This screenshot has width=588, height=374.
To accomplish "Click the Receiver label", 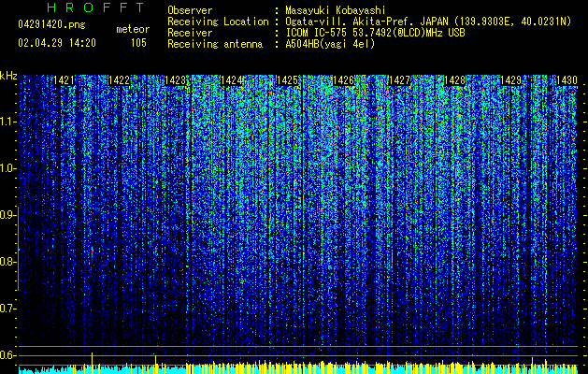I will [x=190, y=33].
